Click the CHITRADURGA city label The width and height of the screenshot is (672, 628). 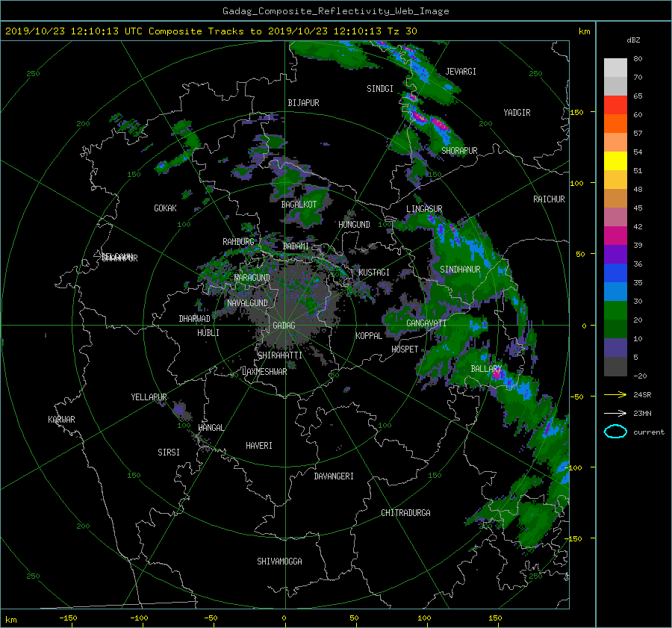(405, 513)
